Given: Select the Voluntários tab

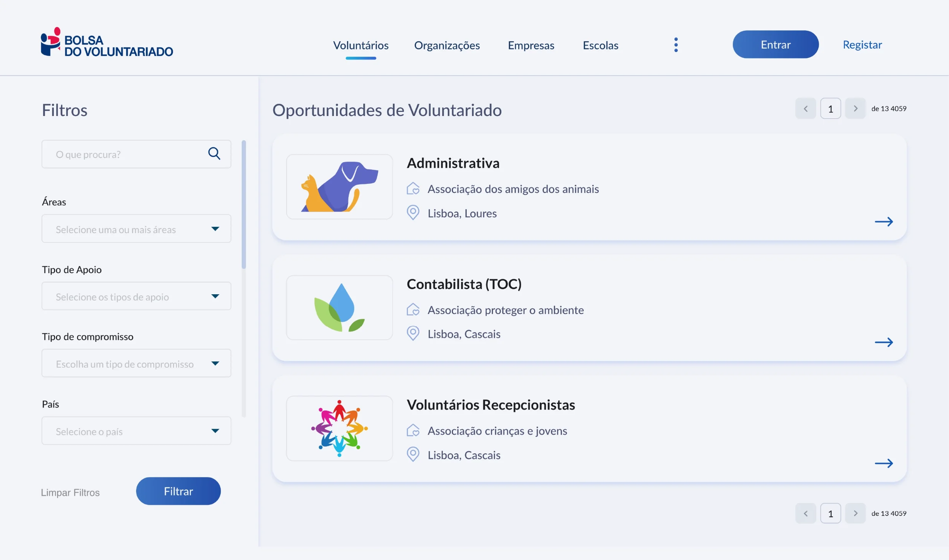Looking at the screenshot, I should pyautogui.click(x=361, y=45).
